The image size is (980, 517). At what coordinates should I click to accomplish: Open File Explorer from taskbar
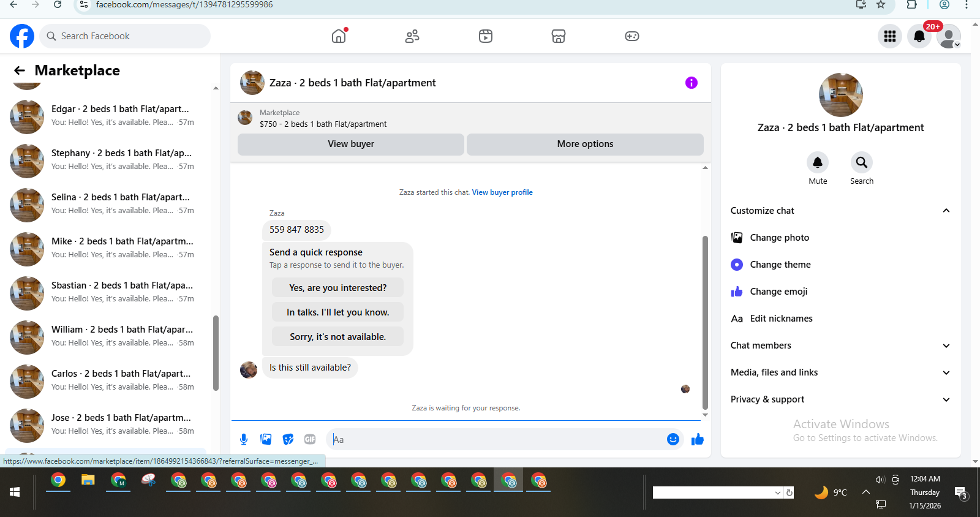coord(88,481)
